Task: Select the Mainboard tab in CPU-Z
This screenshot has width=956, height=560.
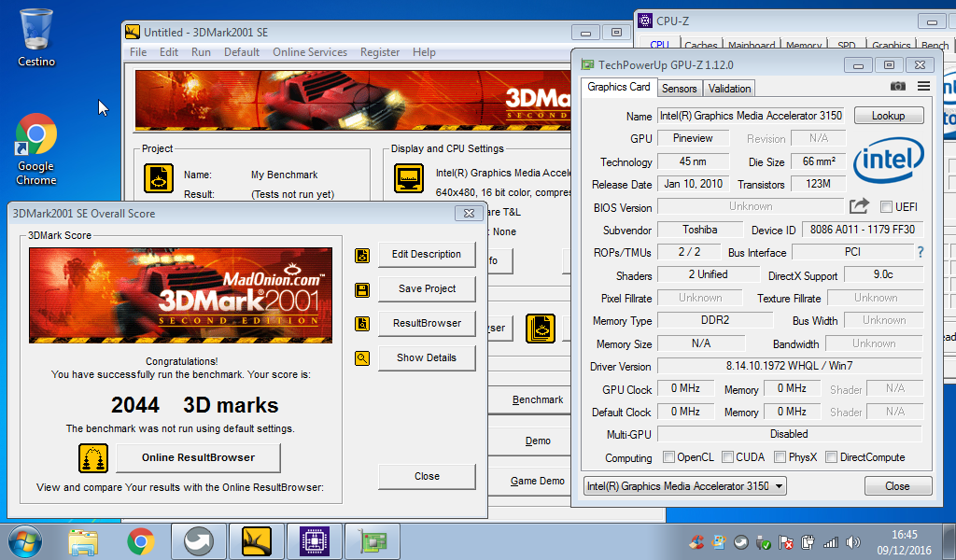Action: coord(752,45)
